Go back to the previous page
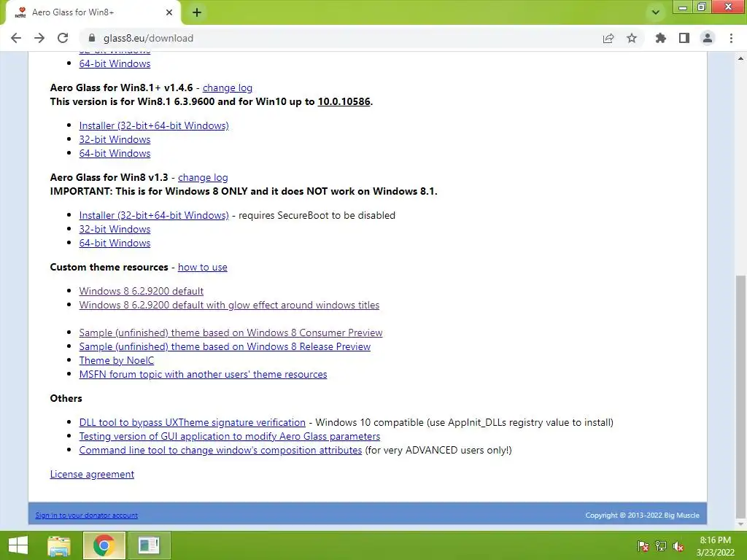Image resolution: width=747 pixels, height=560 pixels. pyautogui.click(x=16, y=38)
